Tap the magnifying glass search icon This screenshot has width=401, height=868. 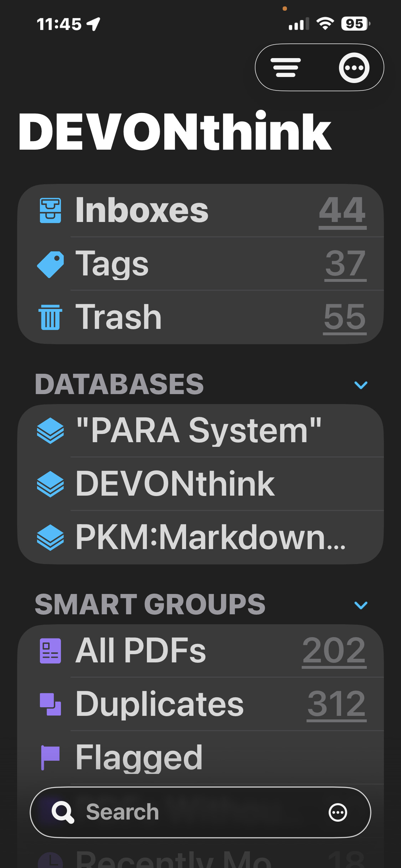tap(63, 812)
